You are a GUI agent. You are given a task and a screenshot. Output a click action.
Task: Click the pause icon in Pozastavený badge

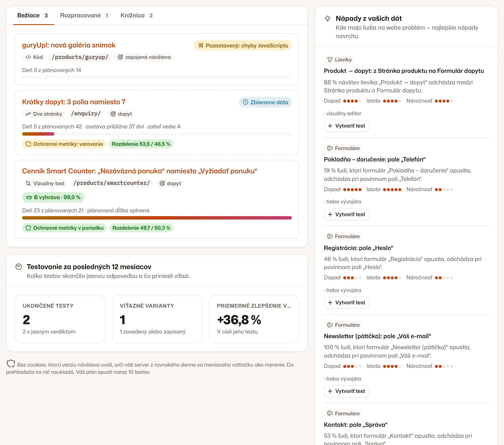pos(201,45)
